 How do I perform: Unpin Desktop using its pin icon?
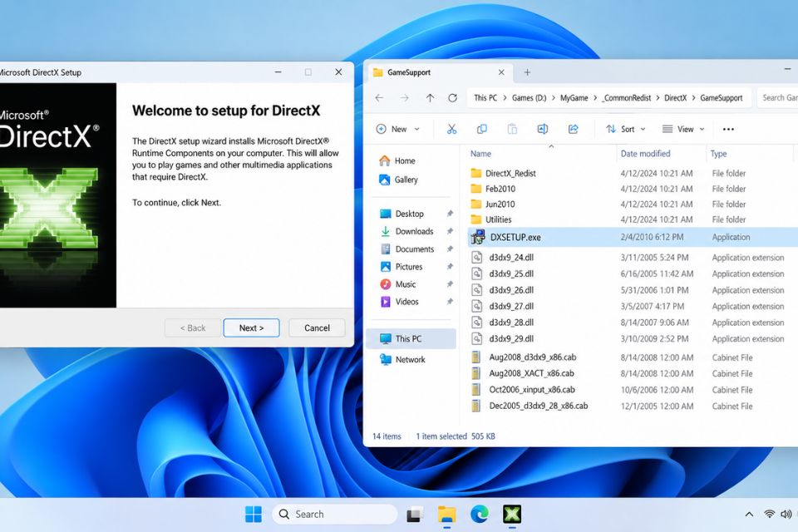coord(450,214)
